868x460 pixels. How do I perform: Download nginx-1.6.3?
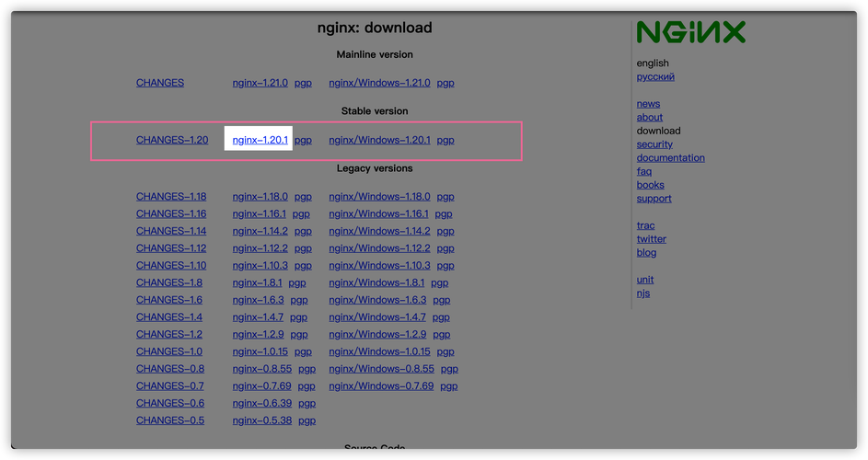(x=258, y=300)
